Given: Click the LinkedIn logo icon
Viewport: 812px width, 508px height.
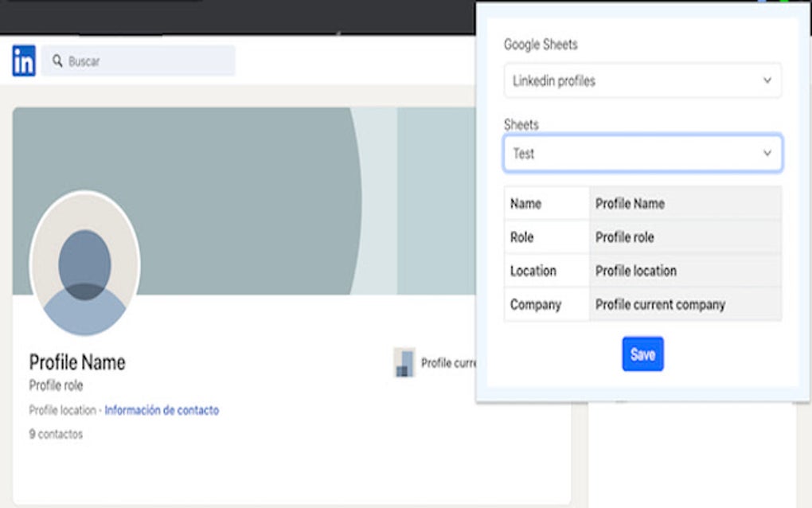Looking at the screenshot, I should coord(23,61).
